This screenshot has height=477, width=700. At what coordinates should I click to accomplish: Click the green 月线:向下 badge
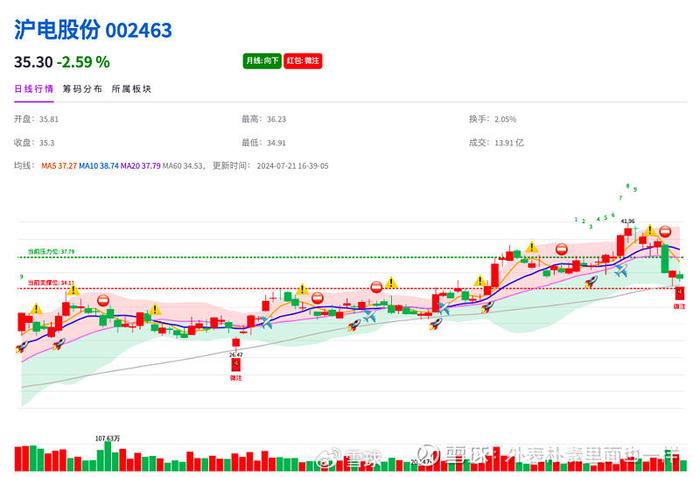click(x=262, y=61)
